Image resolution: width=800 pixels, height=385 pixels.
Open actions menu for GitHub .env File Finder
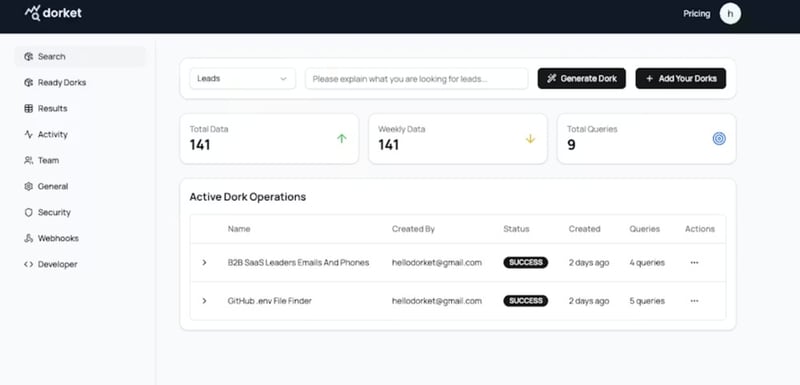click(694, 301)
